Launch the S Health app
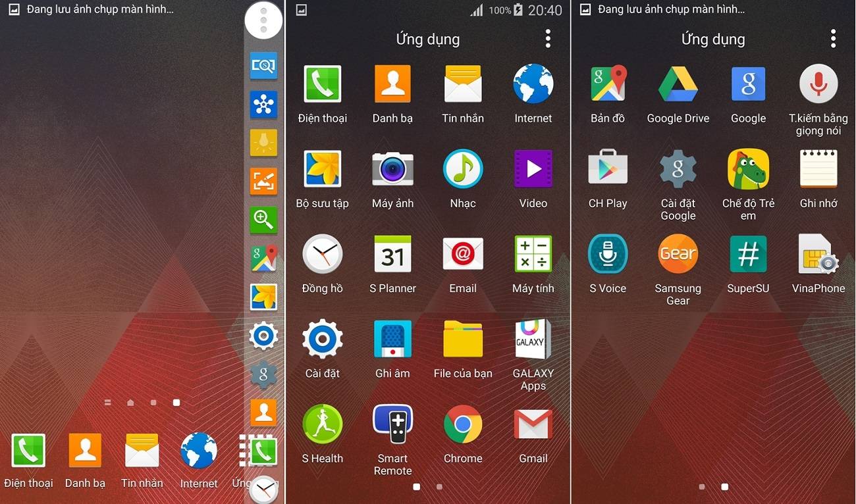 (x=322, y=424)
